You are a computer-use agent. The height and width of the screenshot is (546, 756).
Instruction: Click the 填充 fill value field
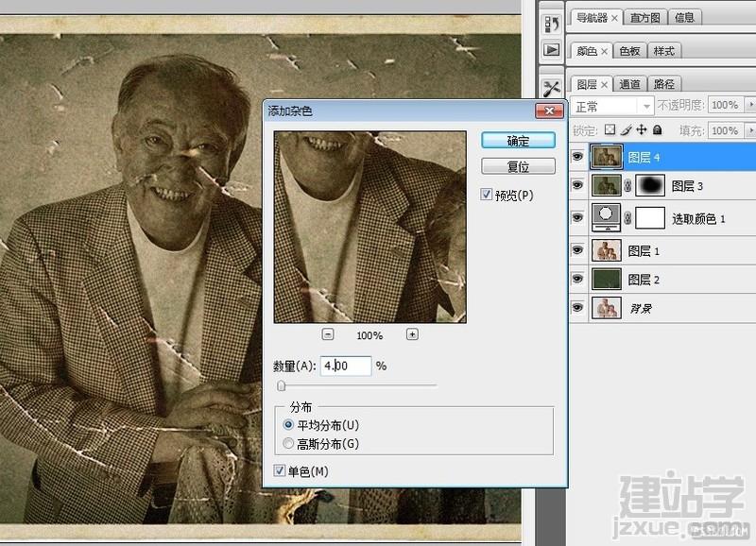point(725,130)
